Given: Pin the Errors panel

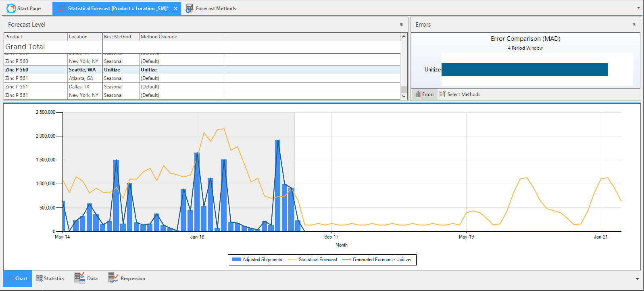Looking at the screenshot, I should pyautogui.click(x=634, y=25).
